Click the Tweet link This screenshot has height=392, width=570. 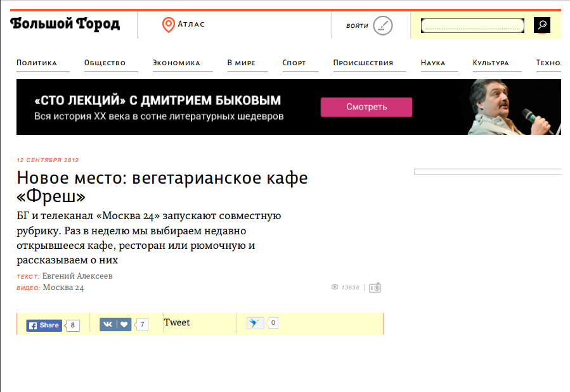tap(177, 322)
